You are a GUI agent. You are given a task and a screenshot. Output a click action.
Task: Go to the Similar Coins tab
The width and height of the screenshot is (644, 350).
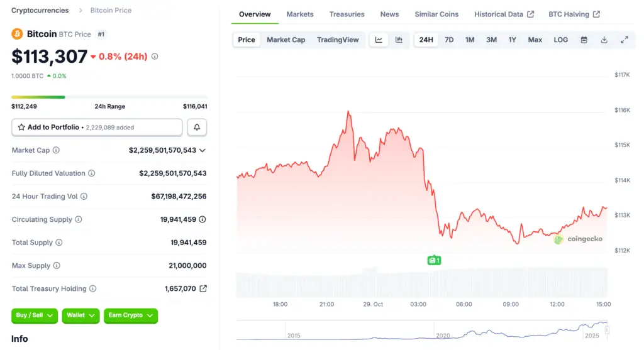click(436, 14)
